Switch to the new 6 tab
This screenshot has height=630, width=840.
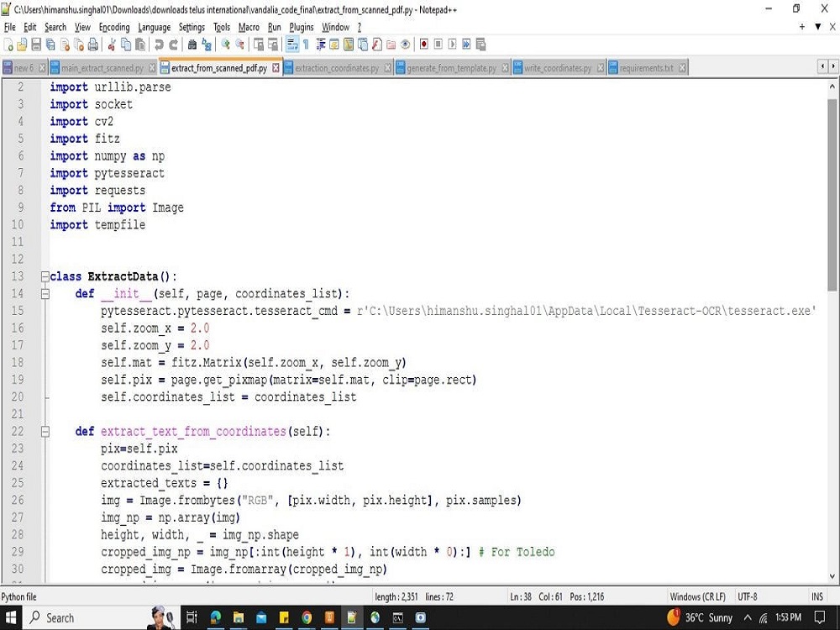click(24, 68)
